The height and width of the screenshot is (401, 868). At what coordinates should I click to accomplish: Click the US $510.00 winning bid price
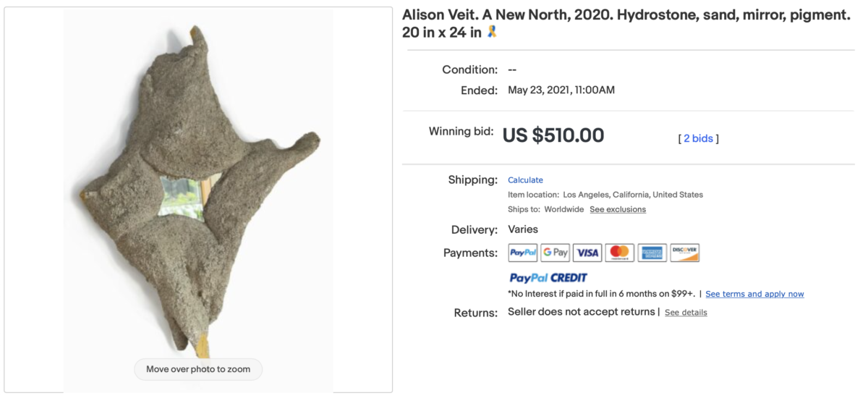tap(553, 135)
